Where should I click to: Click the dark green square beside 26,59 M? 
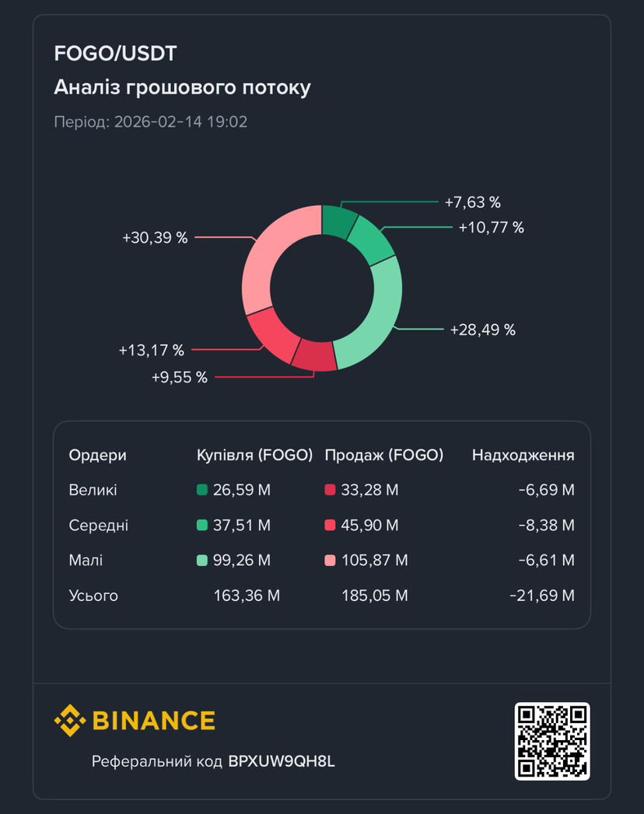point(202,490)
